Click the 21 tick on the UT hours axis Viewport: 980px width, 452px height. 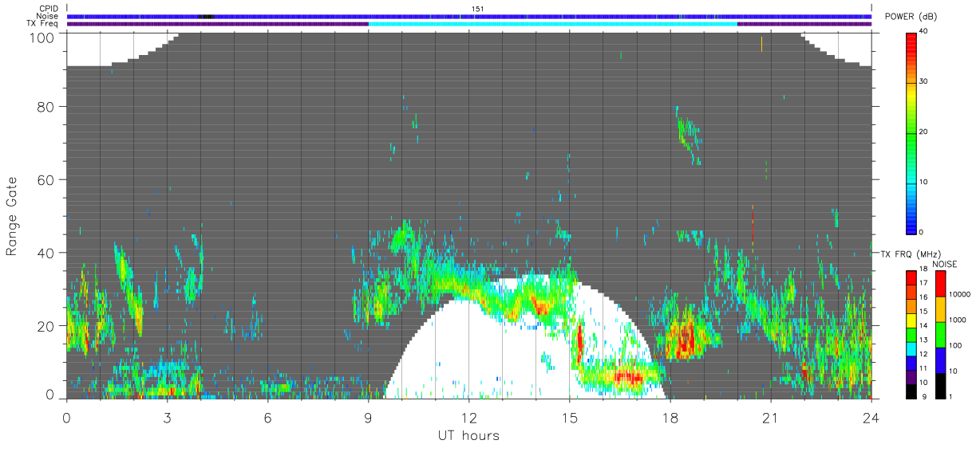[x=771, y=417]
